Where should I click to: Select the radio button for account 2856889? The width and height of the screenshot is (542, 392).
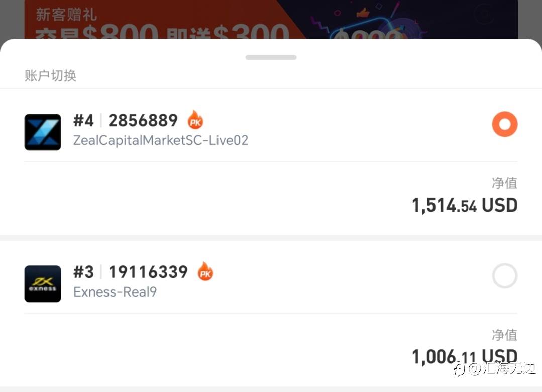pyautogui.click(x=504, y=124)
